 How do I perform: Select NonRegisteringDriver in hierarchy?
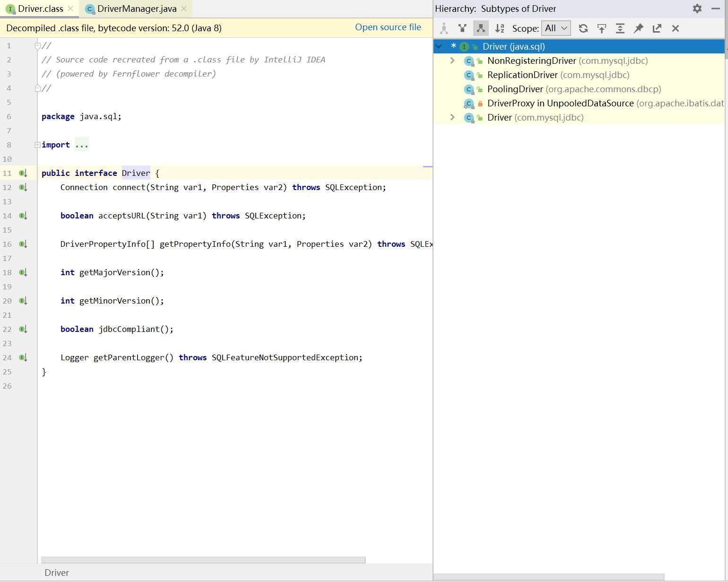tap(579, 61)
